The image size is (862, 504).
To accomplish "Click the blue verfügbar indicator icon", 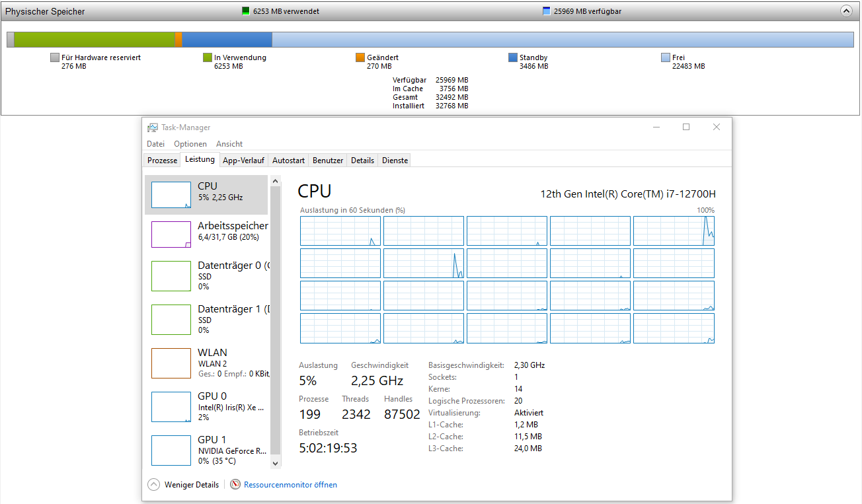I will click(546, 11).
